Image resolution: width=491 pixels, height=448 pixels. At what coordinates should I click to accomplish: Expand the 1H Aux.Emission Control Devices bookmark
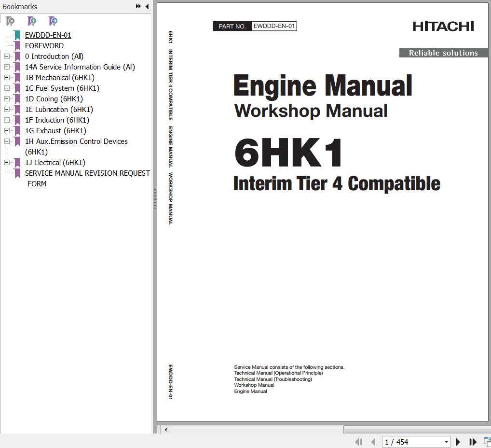[7, 142]
